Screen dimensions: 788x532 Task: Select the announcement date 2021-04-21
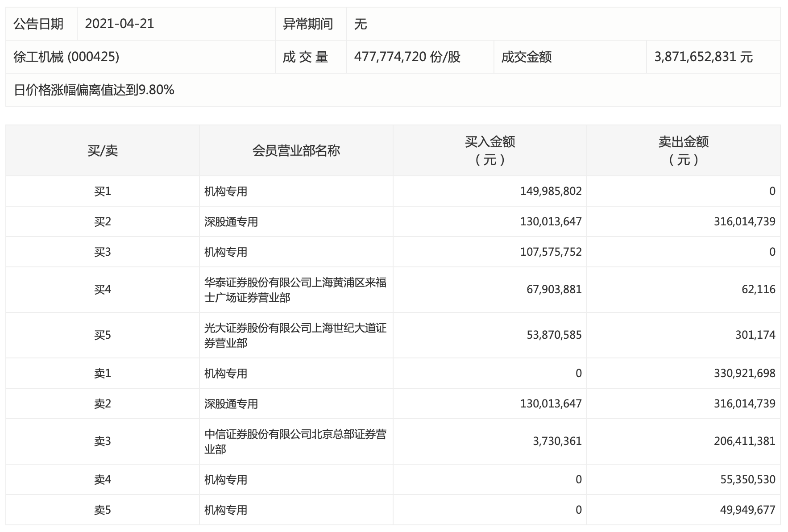point(119,24)
